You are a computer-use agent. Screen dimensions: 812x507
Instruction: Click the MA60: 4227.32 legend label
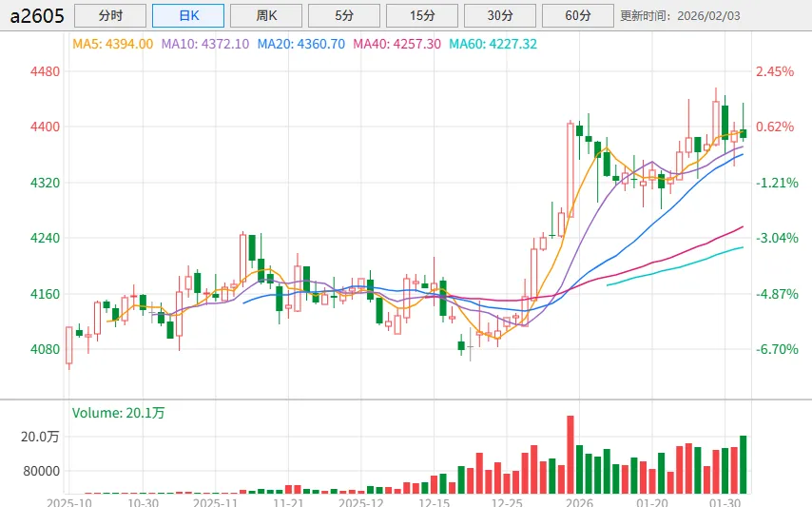493,44
